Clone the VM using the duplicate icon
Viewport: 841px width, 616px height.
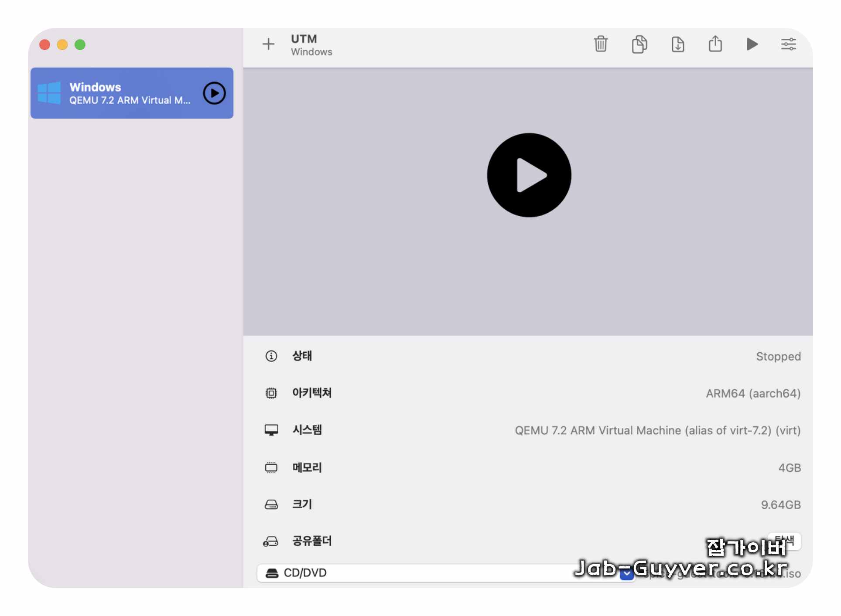click(639, 44)
